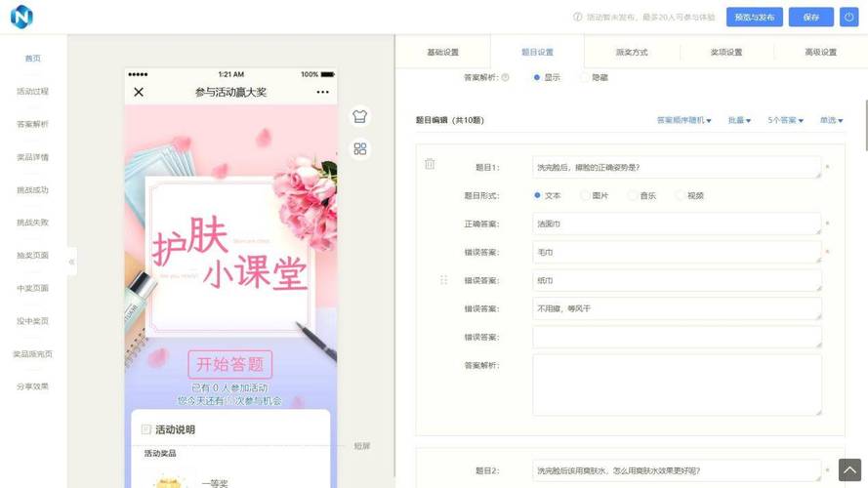The width and height of the screenshot is (868, 488).
Task: Switch to 题目设置 tab
Action: [537, 52]
